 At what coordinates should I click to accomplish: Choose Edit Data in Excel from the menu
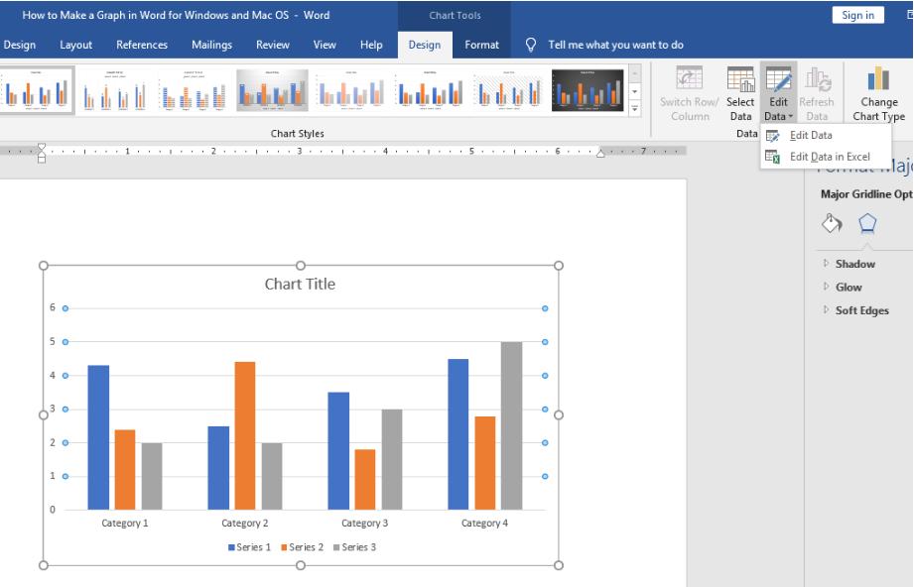point(831,156)
